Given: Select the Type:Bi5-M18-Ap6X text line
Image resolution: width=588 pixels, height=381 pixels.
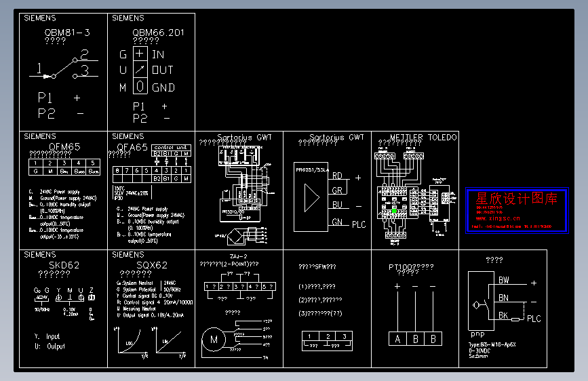Looking at the screenshot, I should coord(492,344).
